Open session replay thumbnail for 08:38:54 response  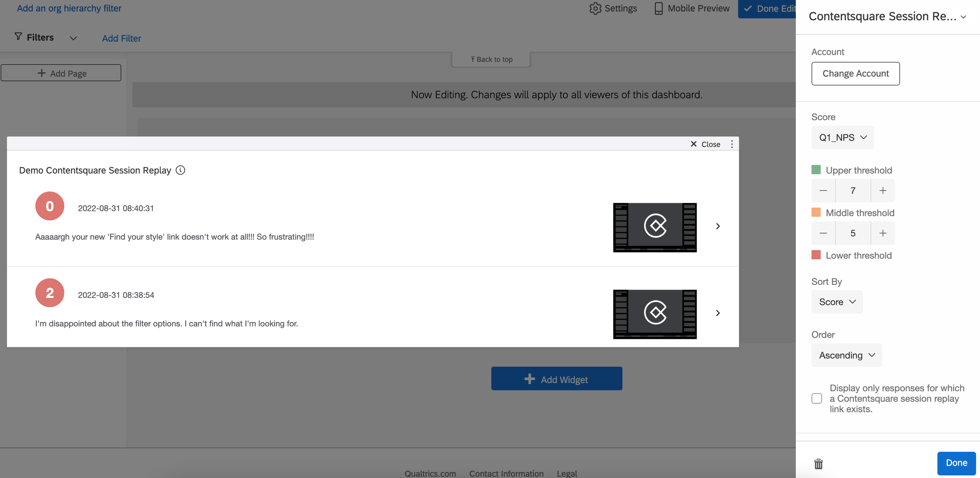click(655, 314)
